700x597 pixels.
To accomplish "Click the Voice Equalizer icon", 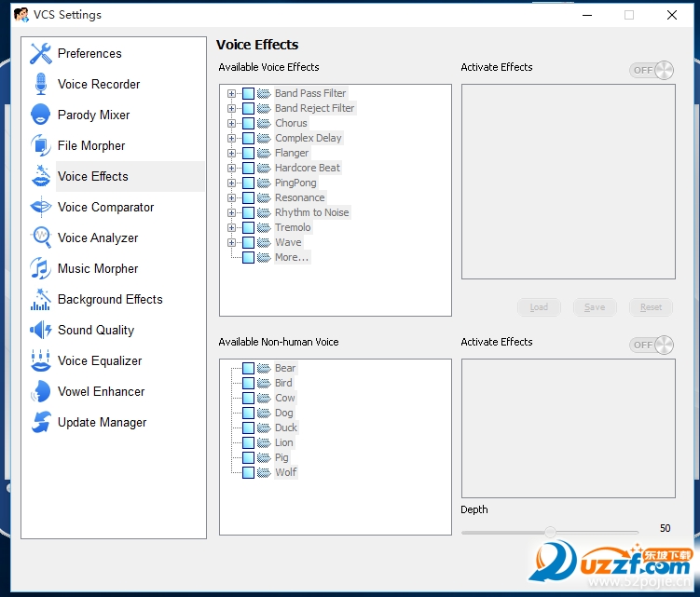I will (41, 360).
